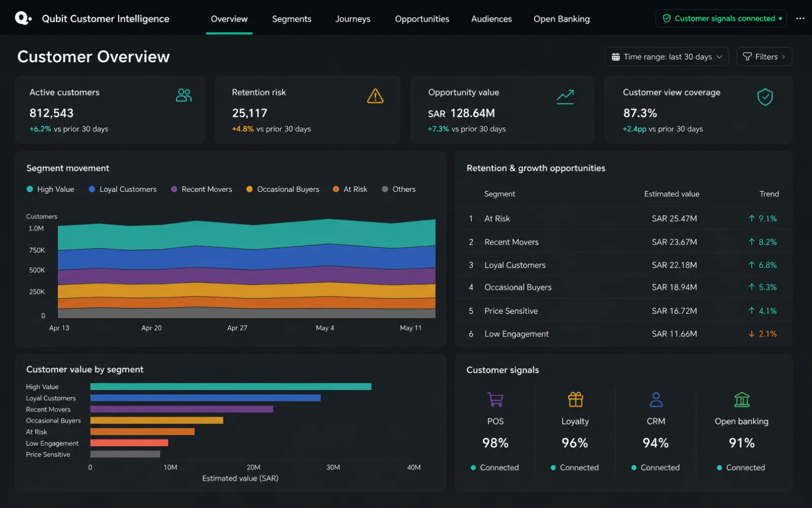Click the Loyal Customers blue bar
This screenshot has width=812, height=508.
(x=206, y=398)
